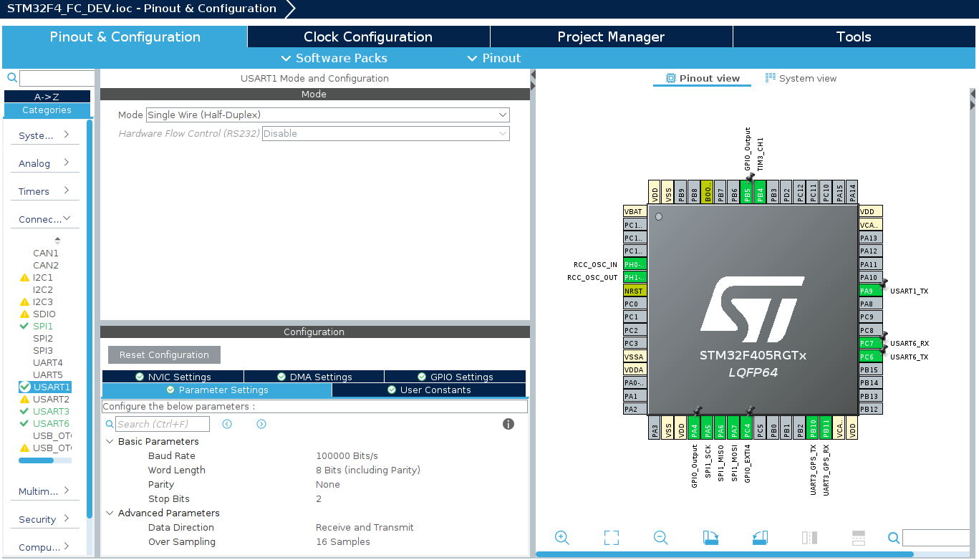Select CAN1 in the connectivity list
Image resolution: width=979 pixels, height=560 pixels.
(46, 253)
